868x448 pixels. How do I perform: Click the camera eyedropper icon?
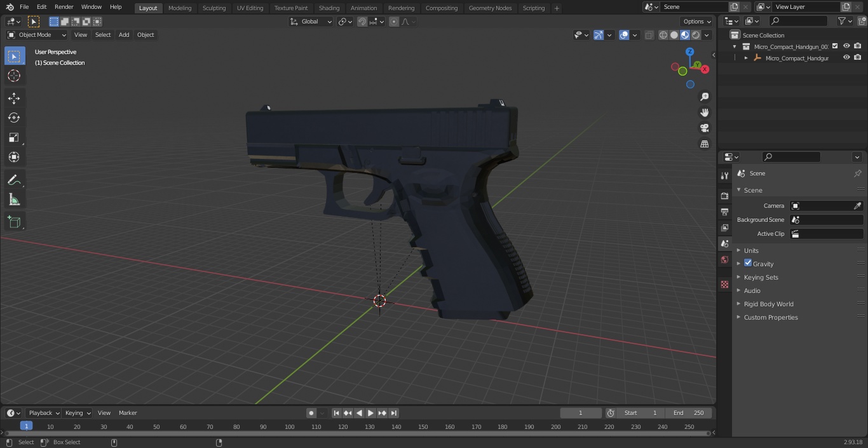[857, 206]
